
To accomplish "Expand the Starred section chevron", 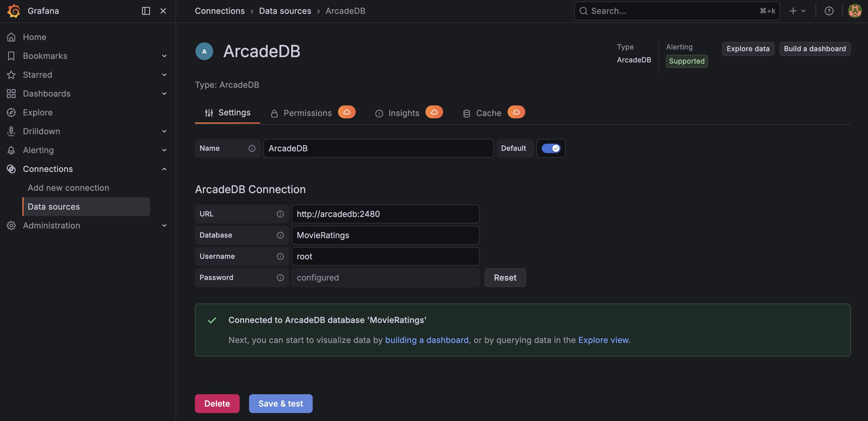I will click(x=164, y=75).
